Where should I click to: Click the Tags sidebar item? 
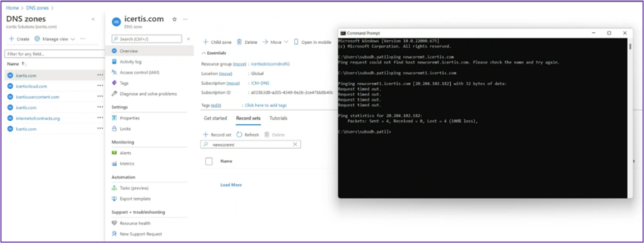[x=124, y=83]
